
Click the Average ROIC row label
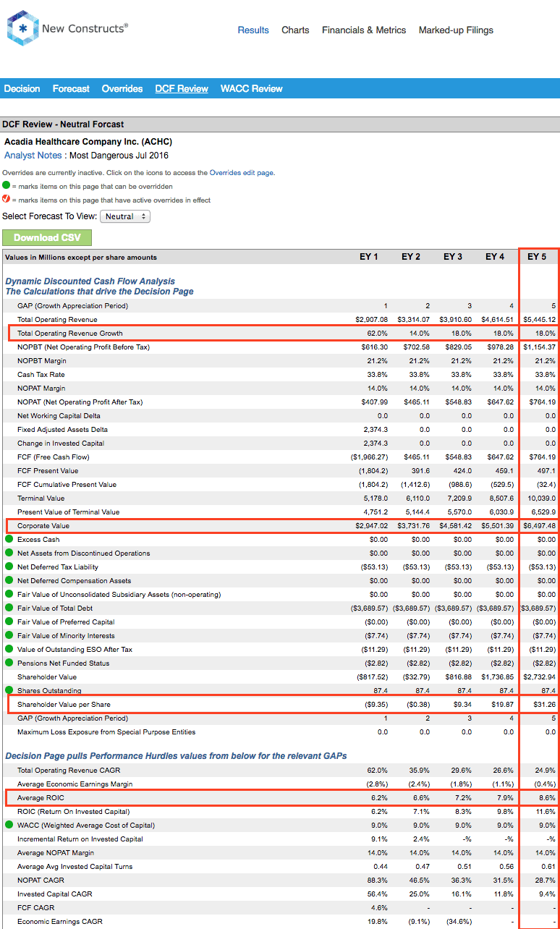point(41,798)
